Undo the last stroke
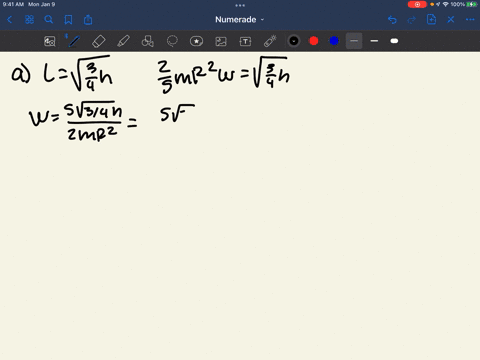 (392, 20)
